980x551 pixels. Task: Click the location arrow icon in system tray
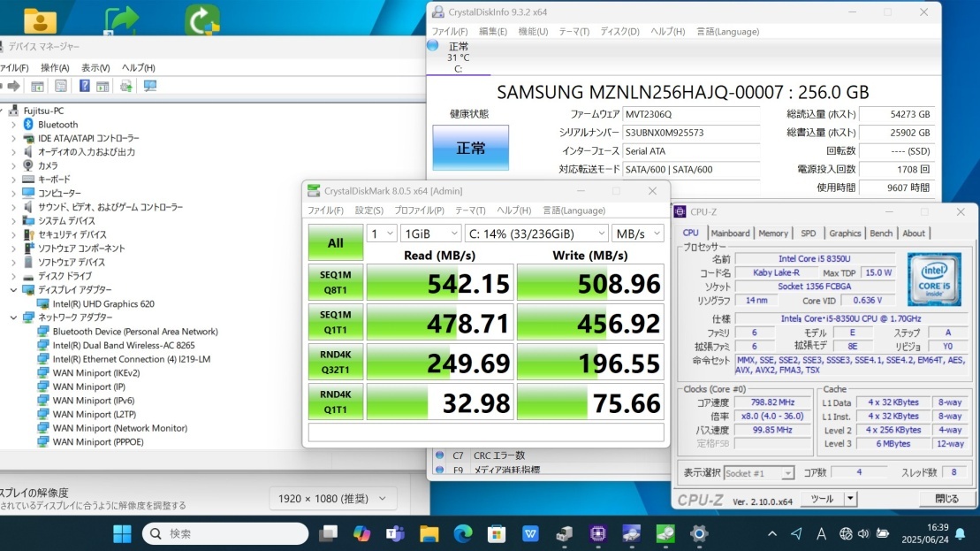pyautogui.click(x=796, y=533)
